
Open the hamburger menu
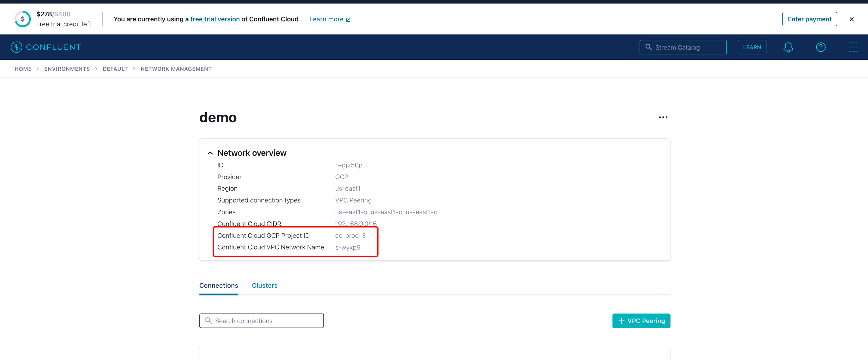853,47
